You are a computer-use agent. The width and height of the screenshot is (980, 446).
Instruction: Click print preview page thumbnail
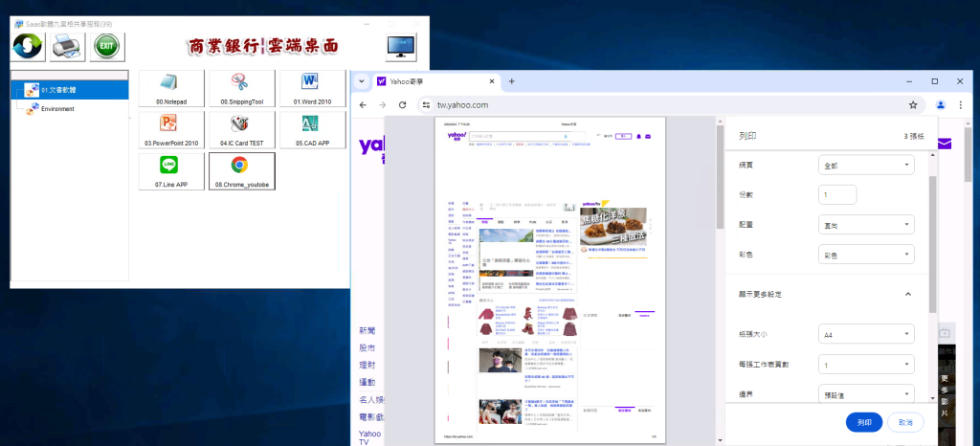point(550,279)
